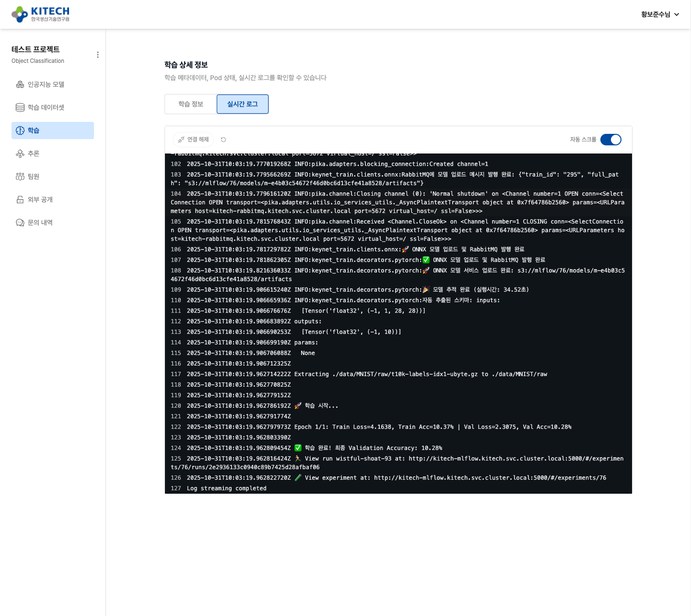Viewport: 691px width, 616px height.
Task: Disable the 자동 스크롤 toggle switch
Action: [x=610, y=140]
